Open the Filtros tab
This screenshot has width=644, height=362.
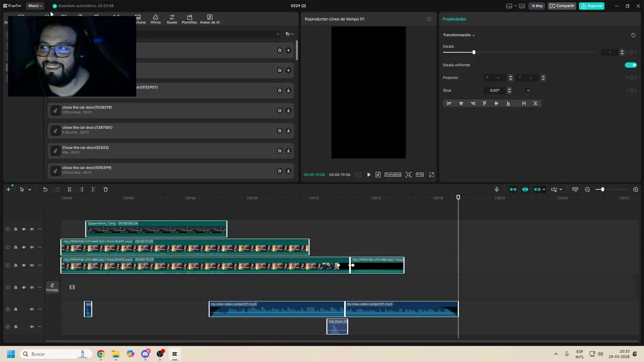(x=155, y=20)
